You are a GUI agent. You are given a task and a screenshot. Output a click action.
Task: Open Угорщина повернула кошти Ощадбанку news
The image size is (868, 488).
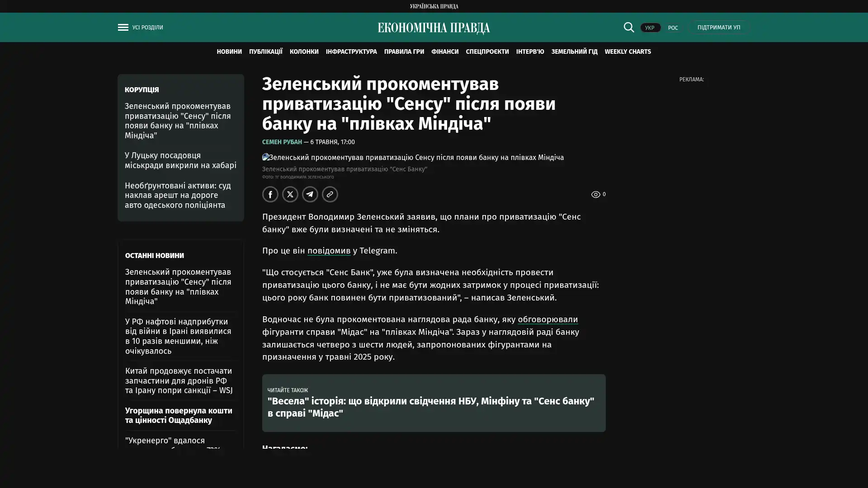coord(180,415)
